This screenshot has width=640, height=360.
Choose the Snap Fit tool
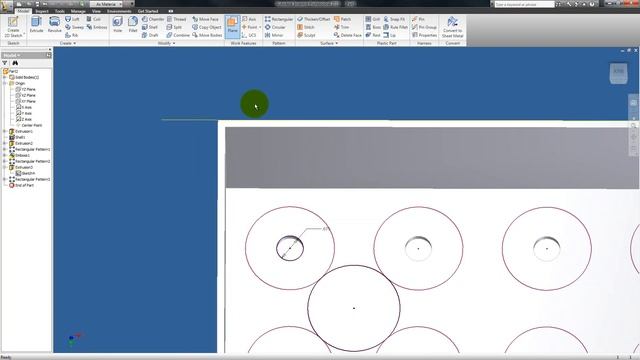[x=394, y=19]
